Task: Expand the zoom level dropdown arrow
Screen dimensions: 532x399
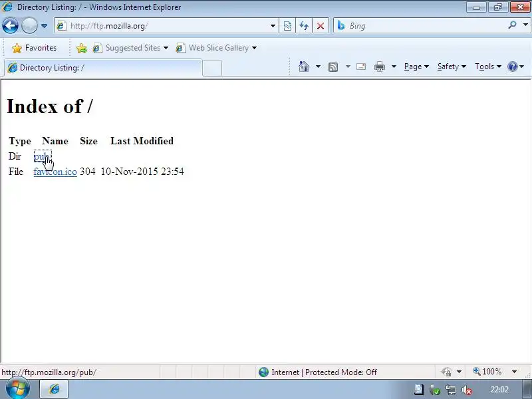Action: click(x=514, y=372)
